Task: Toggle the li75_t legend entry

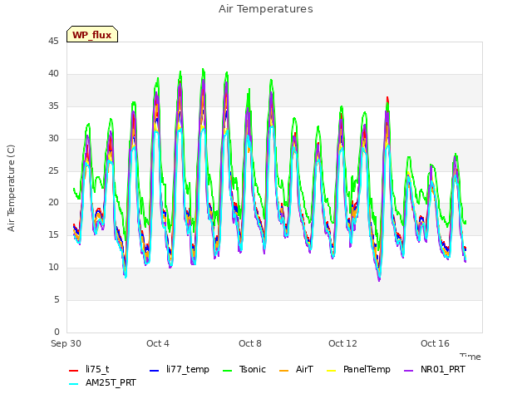Action: 89,369
